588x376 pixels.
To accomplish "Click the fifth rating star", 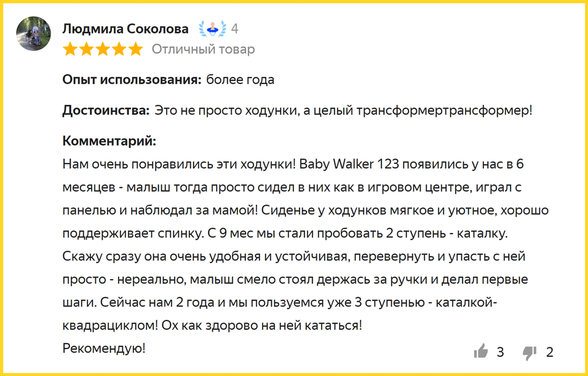I will [x=135, y=49].
